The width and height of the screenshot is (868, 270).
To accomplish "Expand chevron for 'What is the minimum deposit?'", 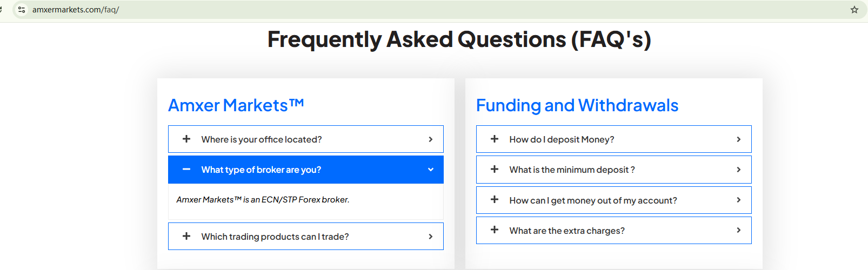I will 739,170.
